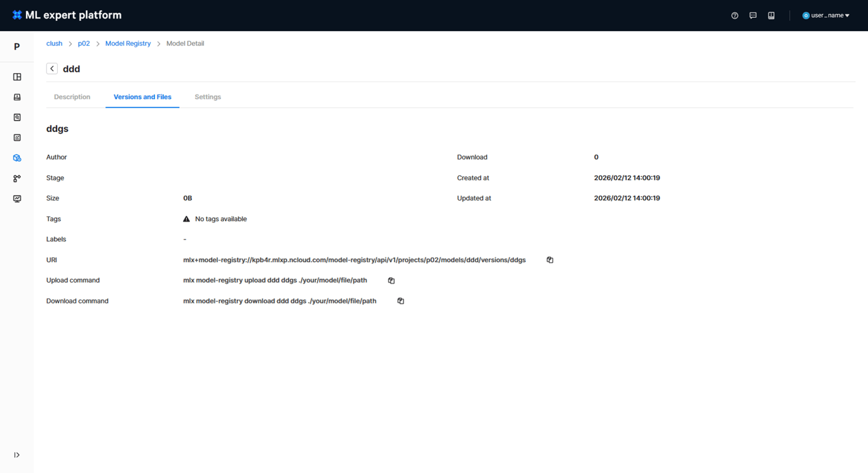Click the 'Download' field label
The width and height of the screenshot is (868, 473).
472,157
